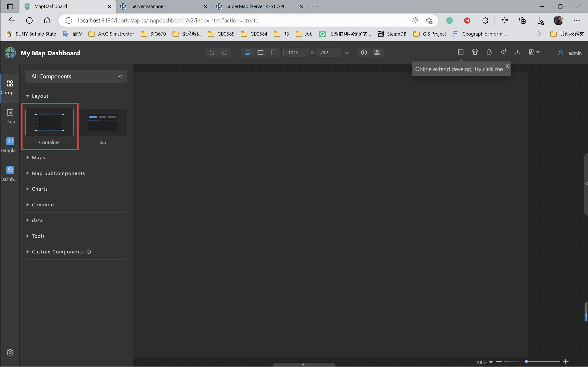Viewport: 588px width, 367px height.
Task: Click the download icon in top toolbar
Action: (517, 52)
